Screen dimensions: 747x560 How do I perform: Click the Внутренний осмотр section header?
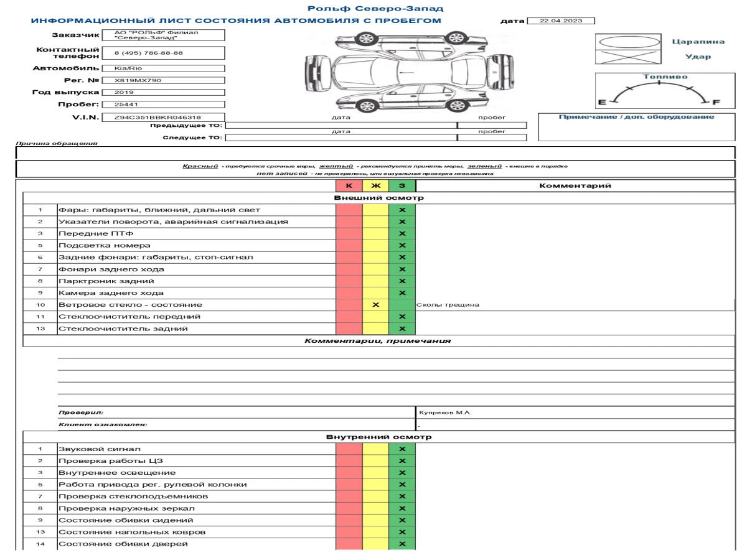click(x=378, y=437)
